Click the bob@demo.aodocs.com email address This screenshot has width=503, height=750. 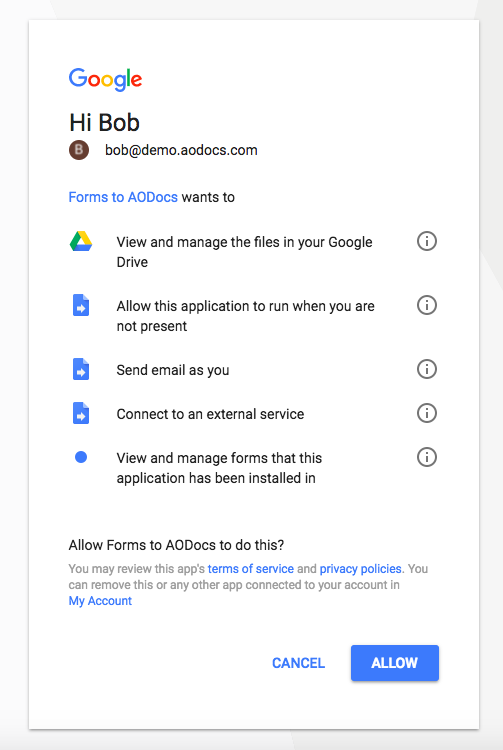(x=181, y=150)
